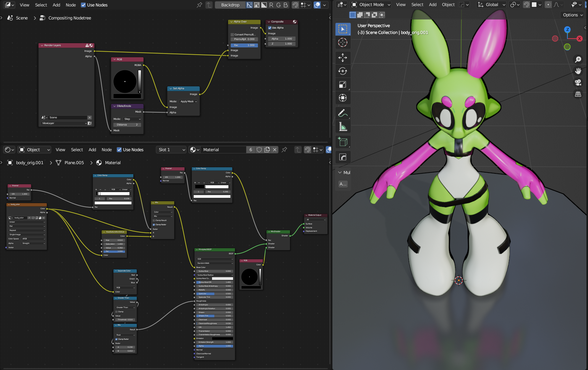Open the Slot 1 material slot dropdown
The width and height of the screenshot is (588, 370).
click(172, 150)
